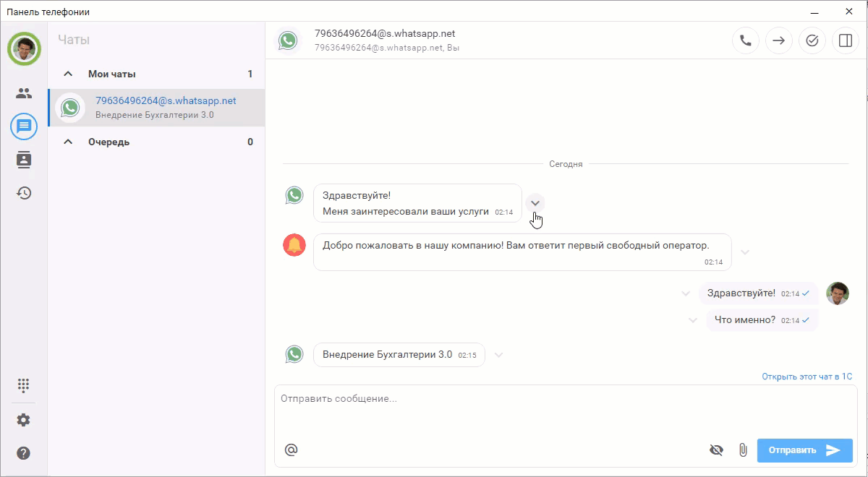Viewport: 868px width, 477px height.
Task: Click the Отправить send button
Action: pos(804,450)
